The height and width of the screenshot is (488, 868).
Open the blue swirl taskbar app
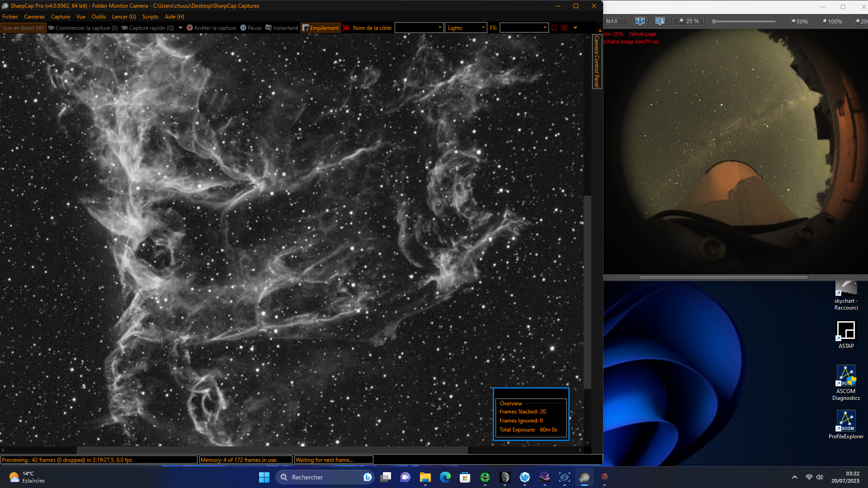525,477
